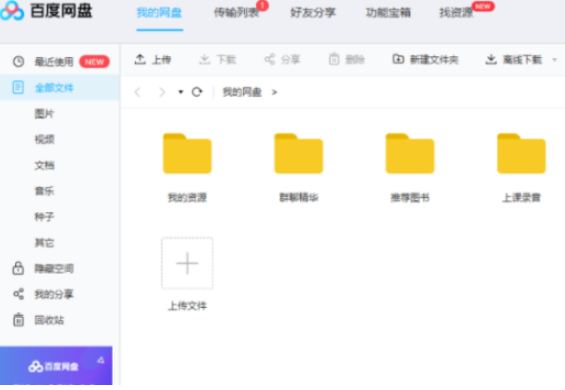The height and width of the screenshot is (390, 565).
Task: Click the clock icon beside 最近使用
Action: point(18,62)
